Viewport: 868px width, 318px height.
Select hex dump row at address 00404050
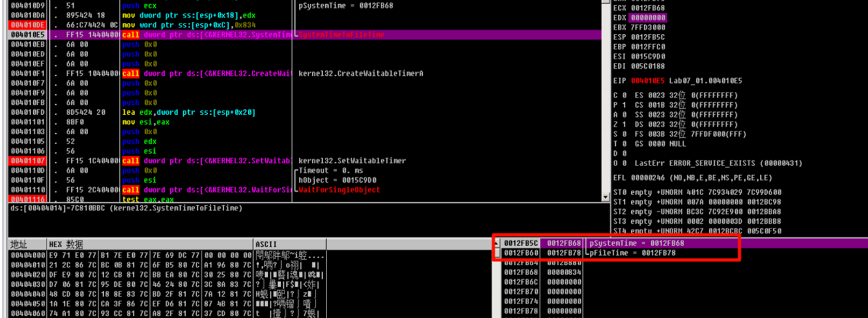168,303
